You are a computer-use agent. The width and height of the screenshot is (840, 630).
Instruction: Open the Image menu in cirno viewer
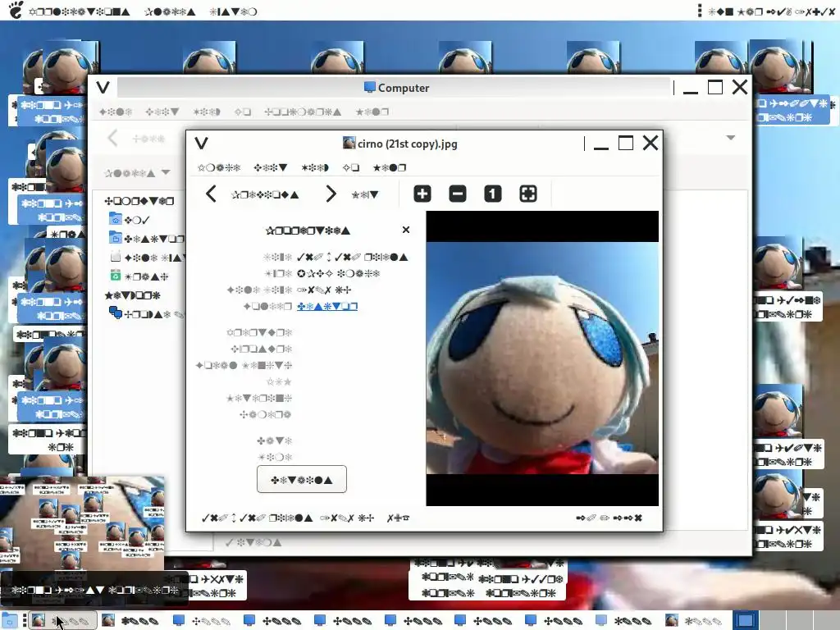tap(218, 167)
